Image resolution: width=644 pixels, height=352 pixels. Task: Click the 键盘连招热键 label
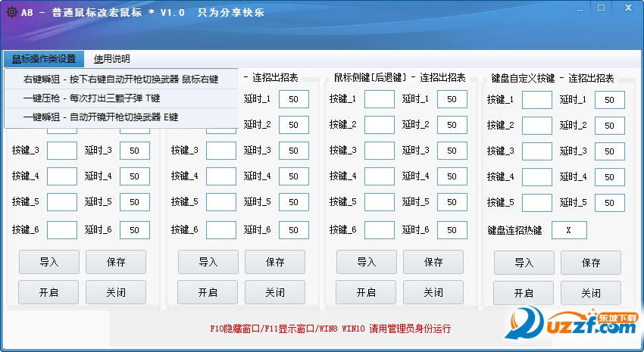pos(514,230)
